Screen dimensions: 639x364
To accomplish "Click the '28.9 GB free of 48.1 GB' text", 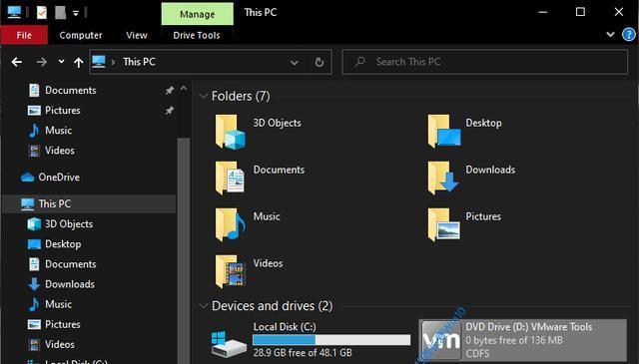I will [303, 353].
